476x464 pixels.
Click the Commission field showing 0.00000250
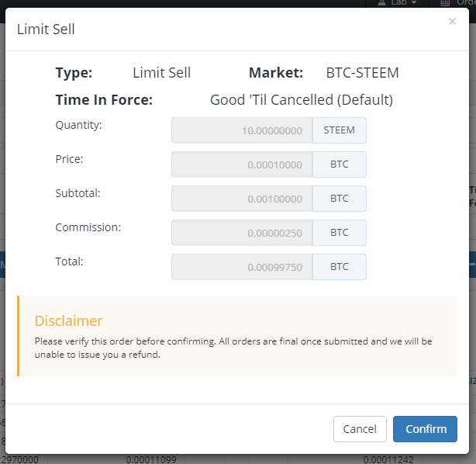point(242,233)
